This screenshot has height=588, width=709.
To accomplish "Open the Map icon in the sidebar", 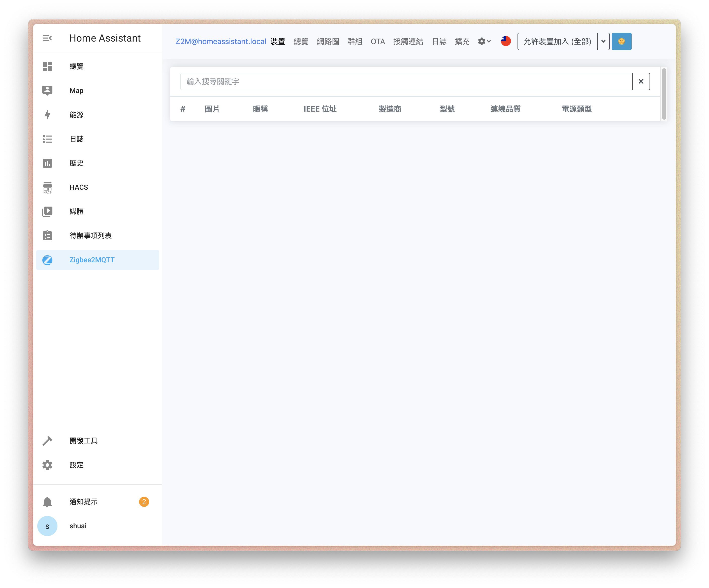I will pos(47,90).
